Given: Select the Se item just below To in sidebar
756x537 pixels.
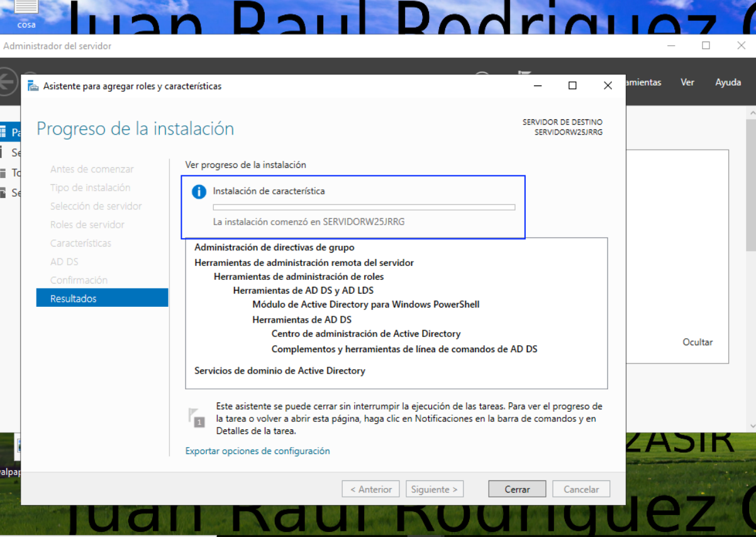Looking at the screenshot, I should pyautogui.click(x=11, y=193).
